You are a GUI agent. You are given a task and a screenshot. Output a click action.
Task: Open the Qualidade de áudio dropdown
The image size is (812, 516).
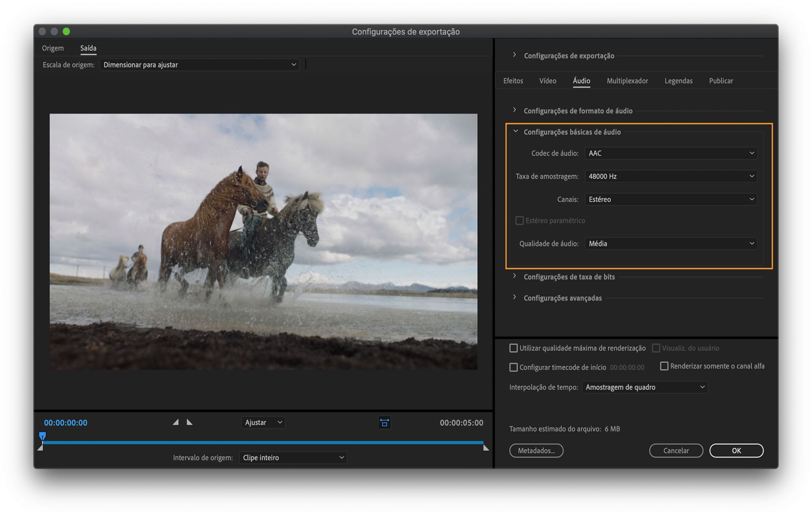coord(671,243)
